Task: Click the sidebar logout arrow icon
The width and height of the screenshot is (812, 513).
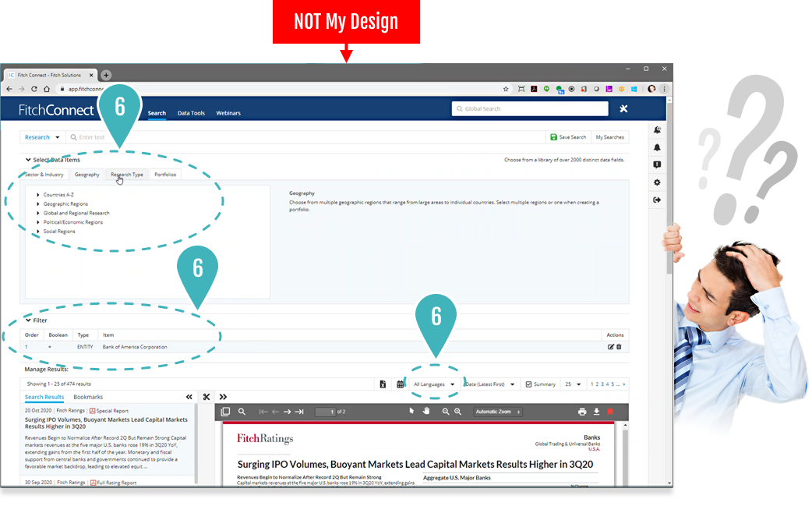Action: click(657, 200)
